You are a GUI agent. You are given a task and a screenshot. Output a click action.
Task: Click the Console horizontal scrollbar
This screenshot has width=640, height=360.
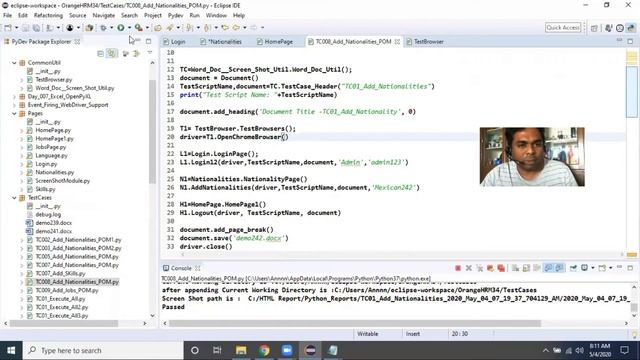tap(355, 324)
